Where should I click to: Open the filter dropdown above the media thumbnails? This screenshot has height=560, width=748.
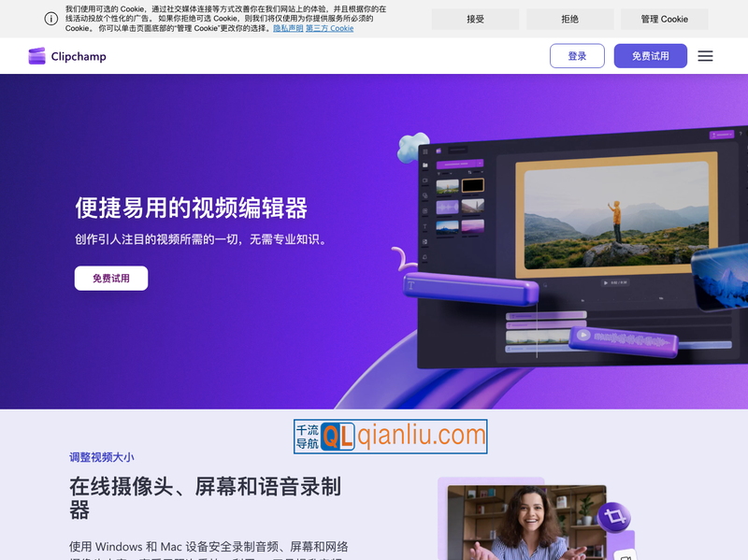446,173
